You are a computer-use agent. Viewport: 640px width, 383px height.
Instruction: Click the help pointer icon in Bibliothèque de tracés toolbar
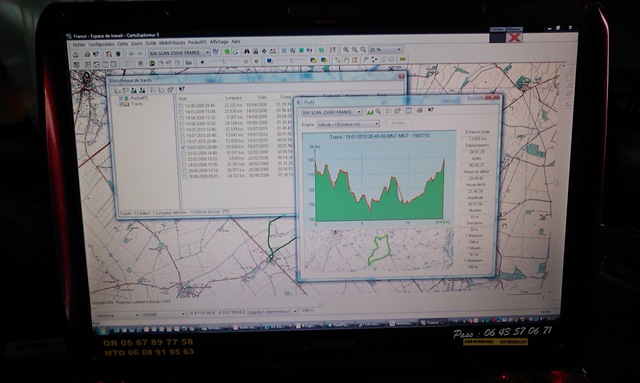pos(182,89)
